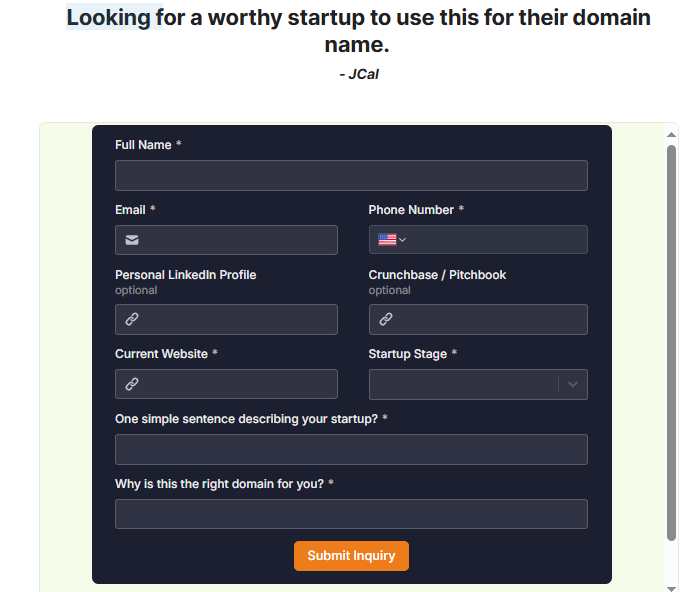Click the link icon in Current Website field
The height and width of the screenshot is (592, 686).
coord(132,384)
